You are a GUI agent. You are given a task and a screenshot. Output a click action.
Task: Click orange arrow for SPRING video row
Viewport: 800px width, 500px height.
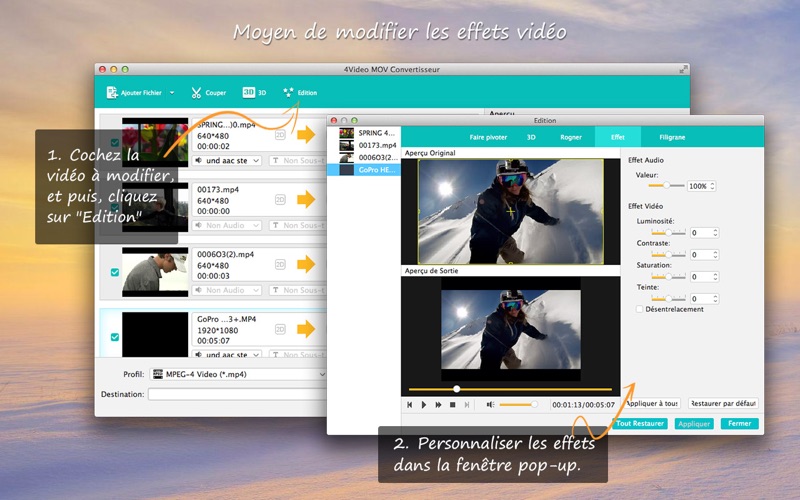(306, 135)
